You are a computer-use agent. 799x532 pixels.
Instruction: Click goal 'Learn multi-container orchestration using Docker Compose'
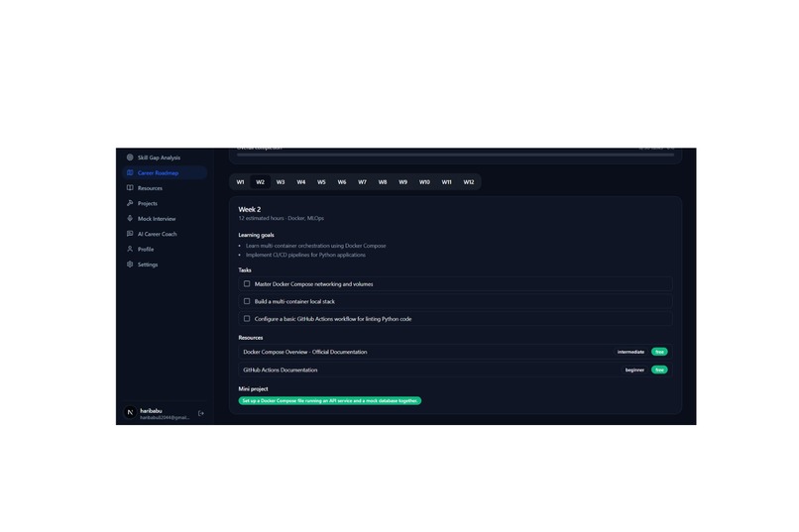pos(316,246)
